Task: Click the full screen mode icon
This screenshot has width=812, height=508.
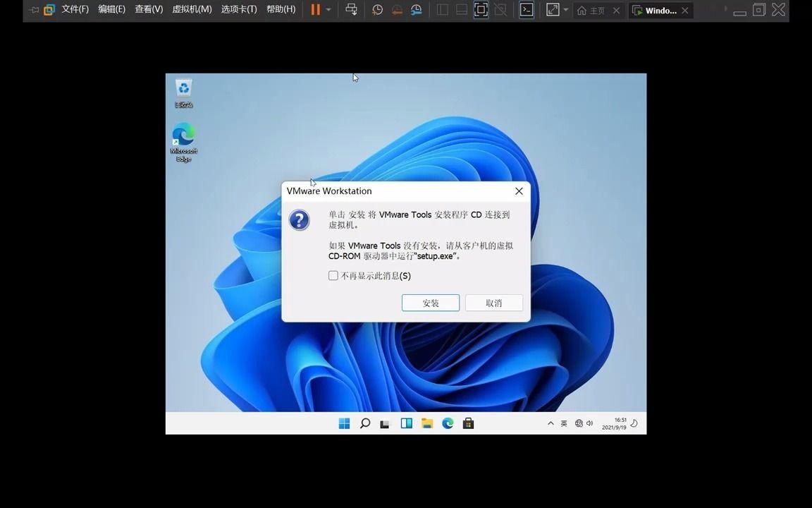Action: point(481,10)
